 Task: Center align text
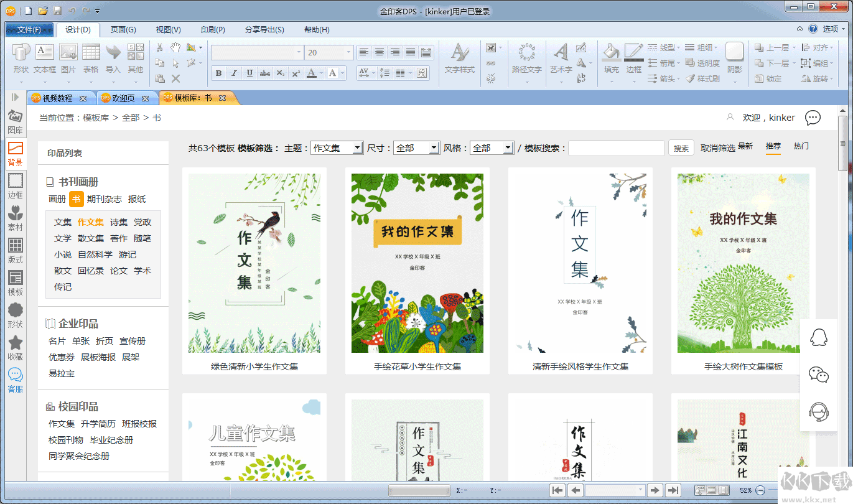(x=379, y=52)
